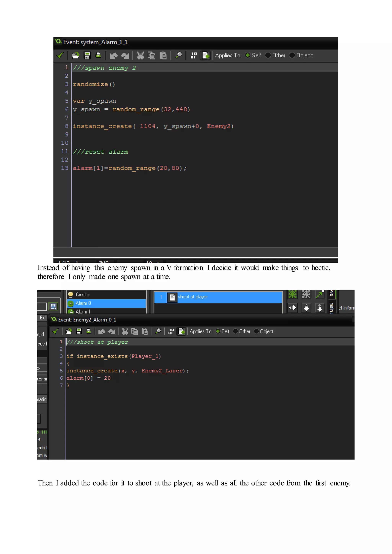Select the Alarm 0 event
This screenshot has height=554, width=392.
[x=83, y=303]
